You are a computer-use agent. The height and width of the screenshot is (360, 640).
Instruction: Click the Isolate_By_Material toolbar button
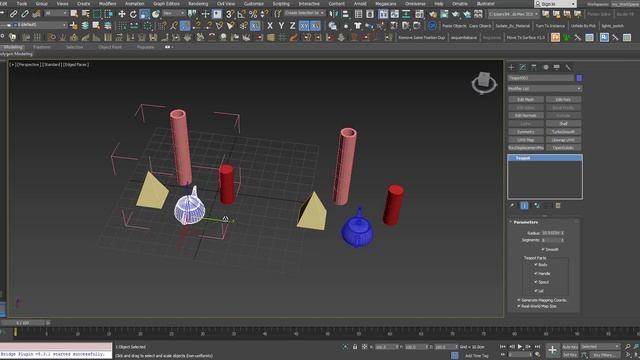point(513,26)
